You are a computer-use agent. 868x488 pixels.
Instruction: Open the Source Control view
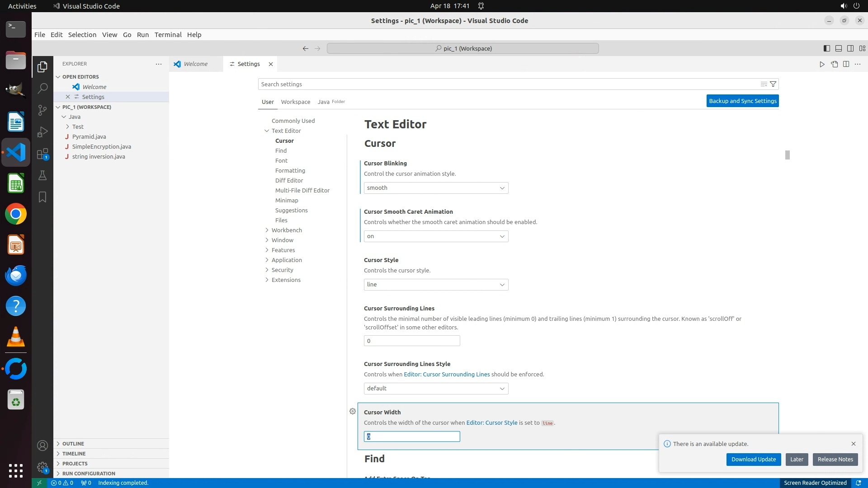point(42,110)
